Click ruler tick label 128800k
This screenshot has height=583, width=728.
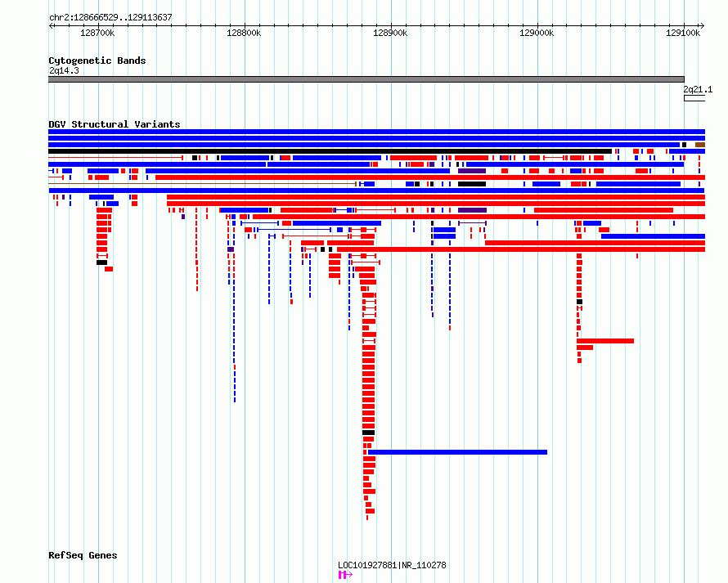coord(244,33)
